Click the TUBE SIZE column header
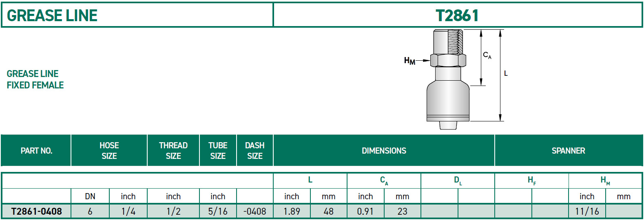This screenshot has height=220, width=644. pos(218,151)
